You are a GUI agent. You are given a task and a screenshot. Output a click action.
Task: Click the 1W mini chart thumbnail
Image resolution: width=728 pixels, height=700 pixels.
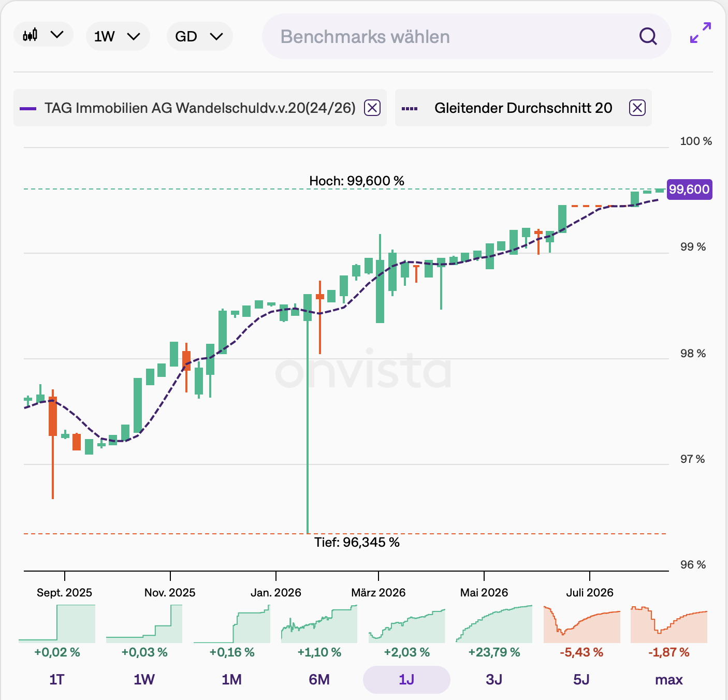tap(144, 624)
